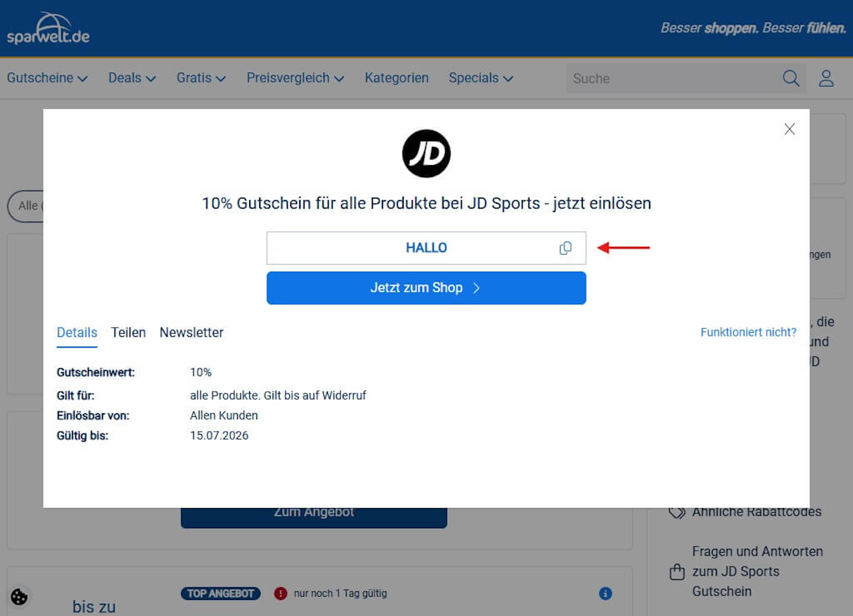Click the bis zu offer text
Image resolution: width=853 pixels, height=616 pixels.
(x=94, y=607)
